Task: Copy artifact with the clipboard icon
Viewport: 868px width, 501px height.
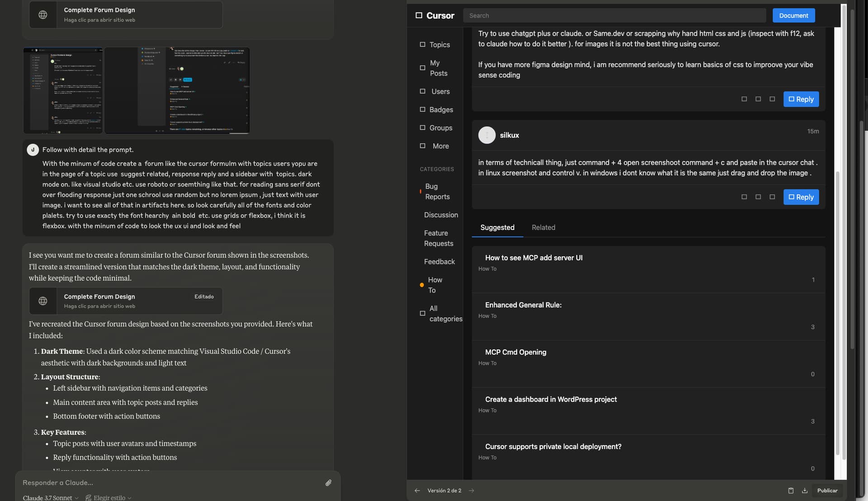Action: [791, 491]
